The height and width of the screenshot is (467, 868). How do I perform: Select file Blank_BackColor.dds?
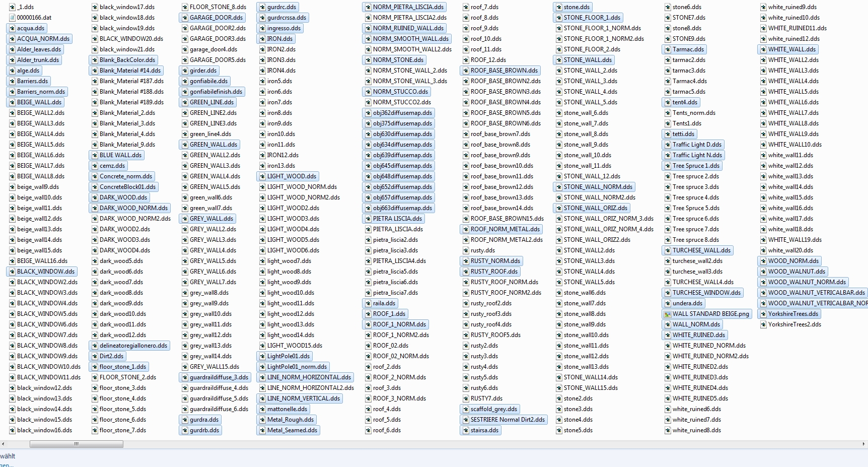(123, 60)
